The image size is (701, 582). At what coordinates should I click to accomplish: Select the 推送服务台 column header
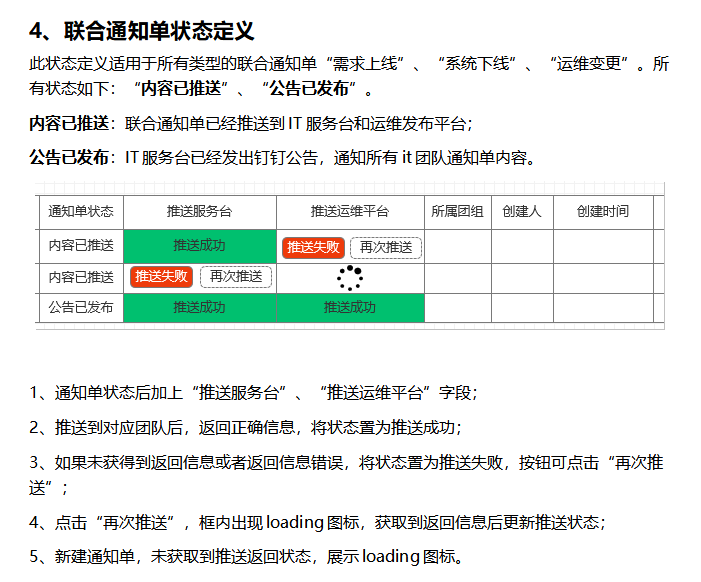coord(200,212)
